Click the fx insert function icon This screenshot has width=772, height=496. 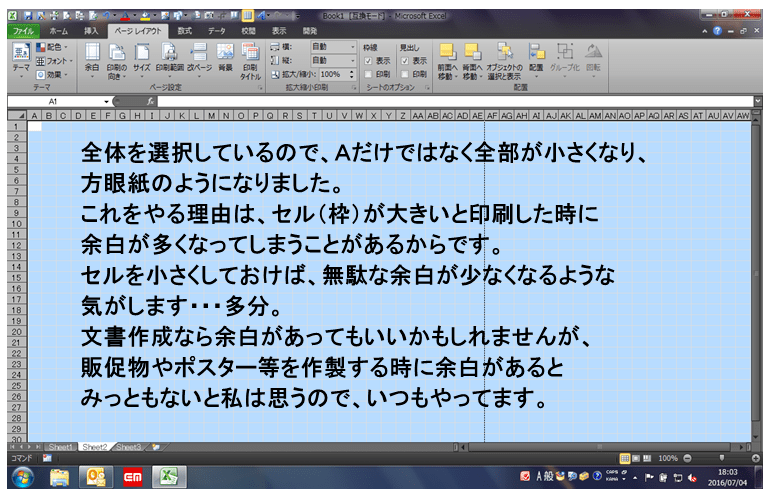click(150, 101)
